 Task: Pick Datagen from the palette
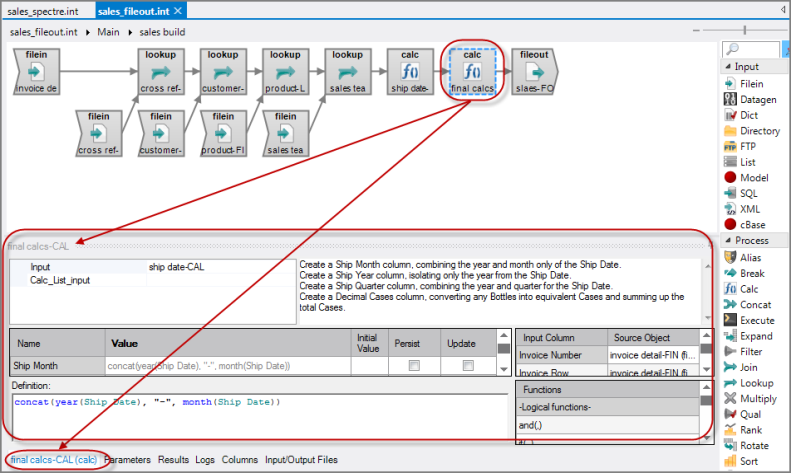click(x=750, y=99)
